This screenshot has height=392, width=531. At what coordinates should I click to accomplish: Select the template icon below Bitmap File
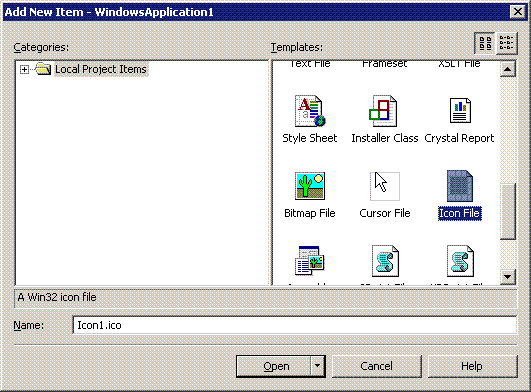(310, 260)
